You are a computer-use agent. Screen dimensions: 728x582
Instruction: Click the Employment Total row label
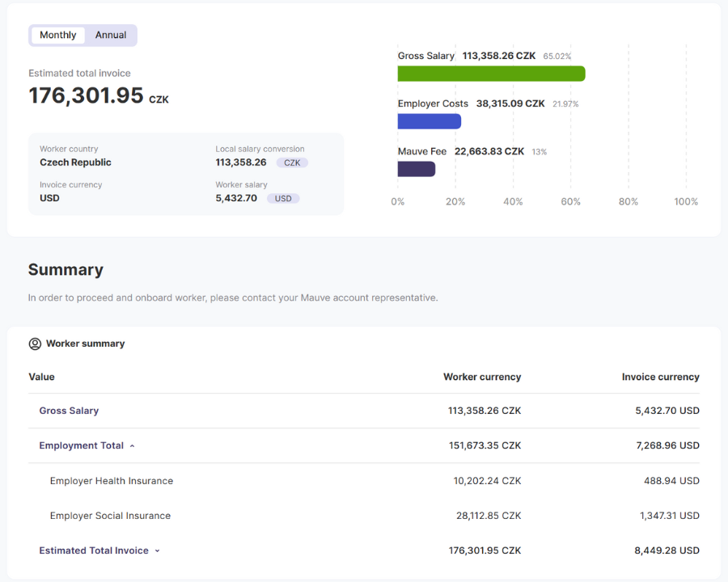pyautogui.click(x=81, y=445)
